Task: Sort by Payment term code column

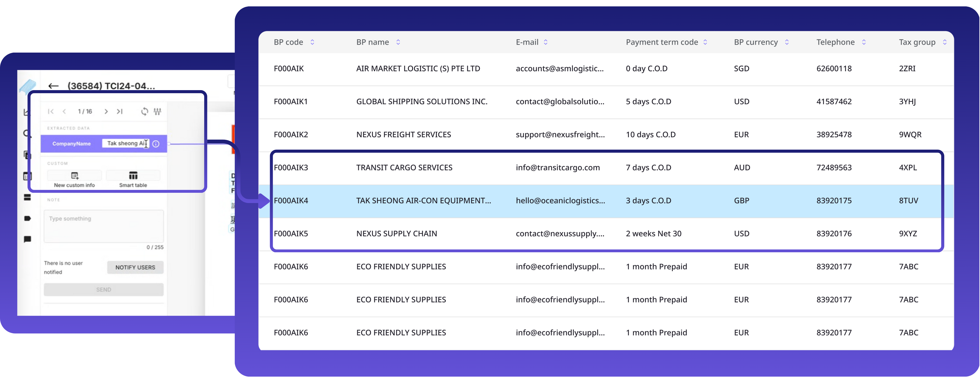Action: pos(705,42)
